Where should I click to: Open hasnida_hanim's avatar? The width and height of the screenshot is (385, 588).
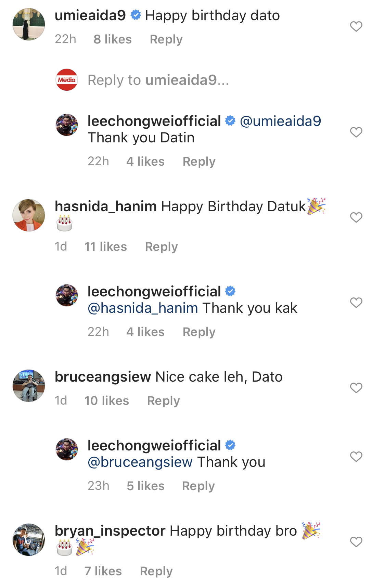(x=29, y=215)
